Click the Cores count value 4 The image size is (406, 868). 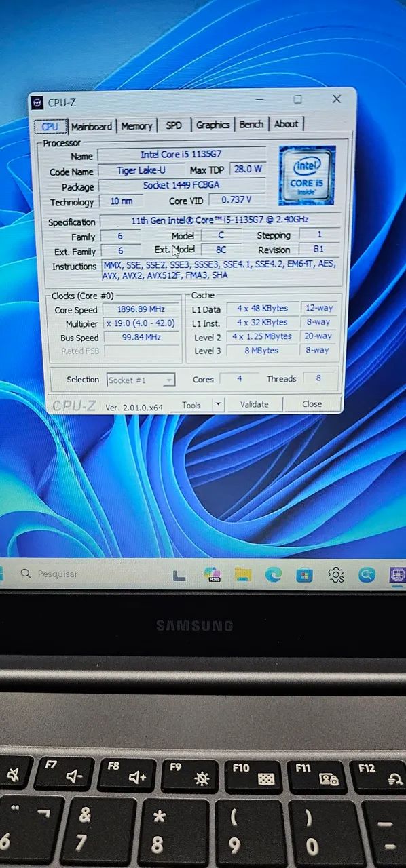click(x=239, y=379)
